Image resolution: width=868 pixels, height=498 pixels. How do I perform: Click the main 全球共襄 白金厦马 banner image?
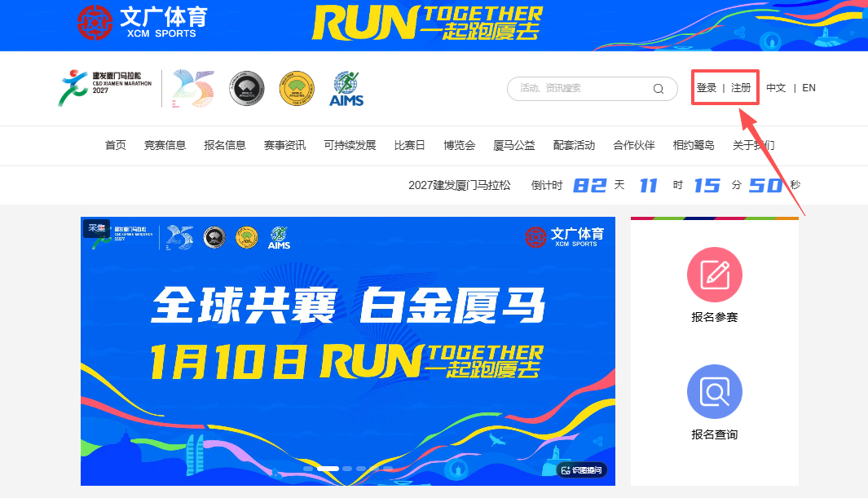pyautogui.click(x=348, y=351)
